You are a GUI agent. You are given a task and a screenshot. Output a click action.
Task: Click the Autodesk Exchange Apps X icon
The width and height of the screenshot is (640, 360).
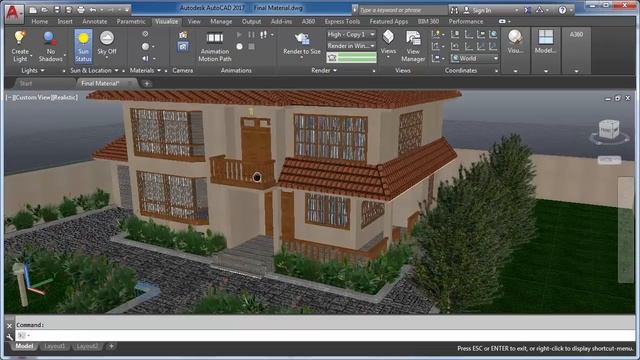point(527,10)
